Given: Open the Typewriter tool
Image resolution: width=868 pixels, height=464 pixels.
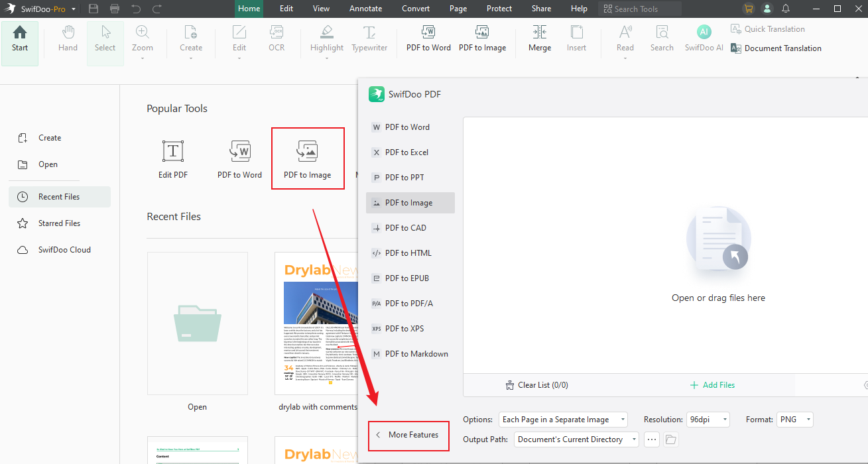Looking at the screenshot, I should click(x=369, y=38).
